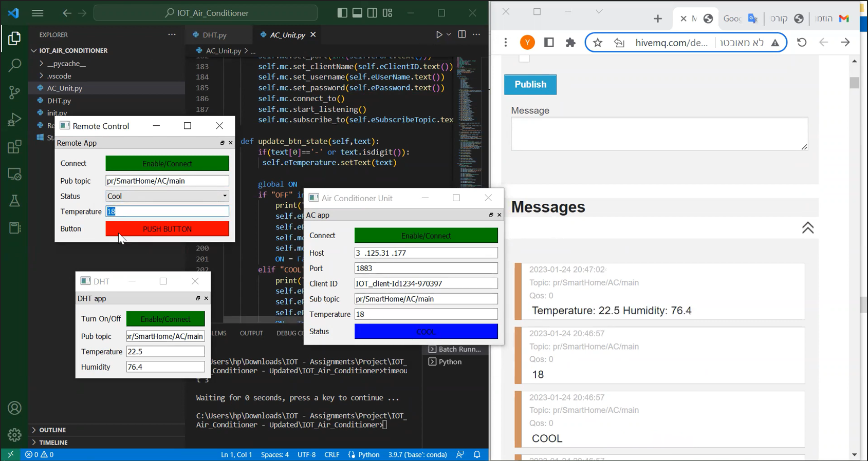Focus the Humidity field in DHT app
868x461 pixels.
coord(165,367)
